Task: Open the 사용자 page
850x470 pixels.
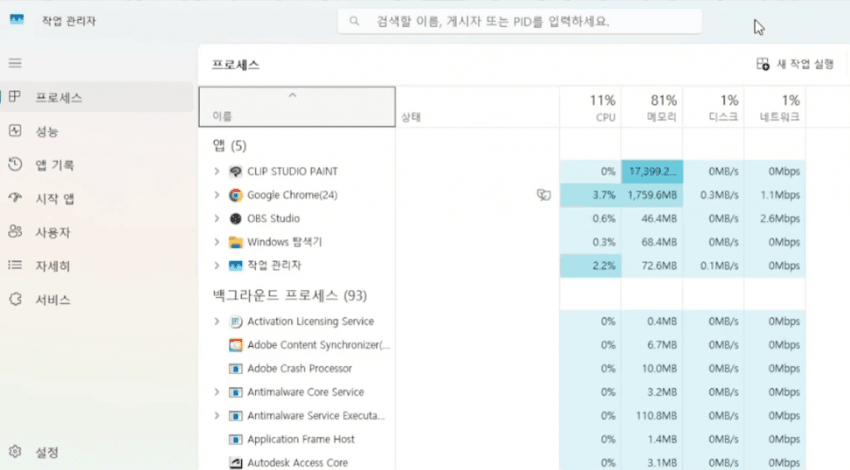Action: 97,232
